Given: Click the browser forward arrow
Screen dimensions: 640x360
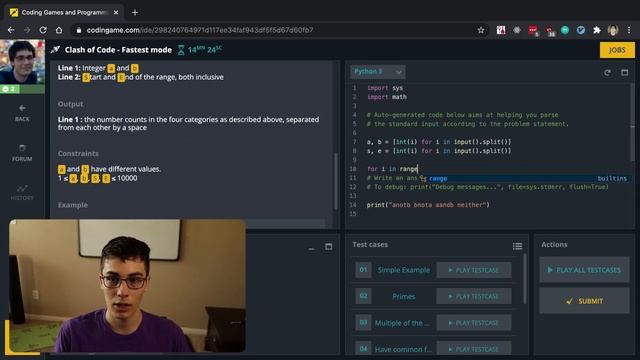Looking at the screenshot, I should [x=27, y=30].
